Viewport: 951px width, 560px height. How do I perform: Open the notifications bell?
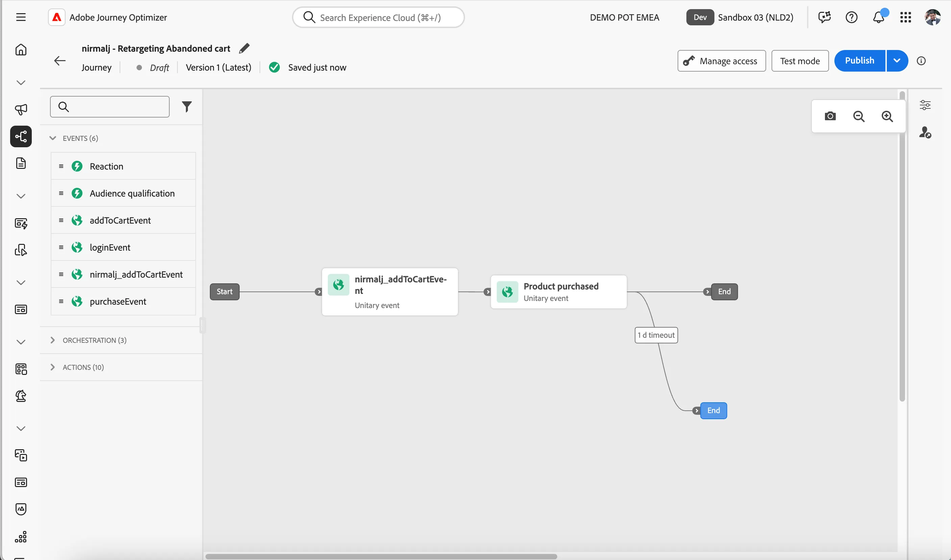879,17
